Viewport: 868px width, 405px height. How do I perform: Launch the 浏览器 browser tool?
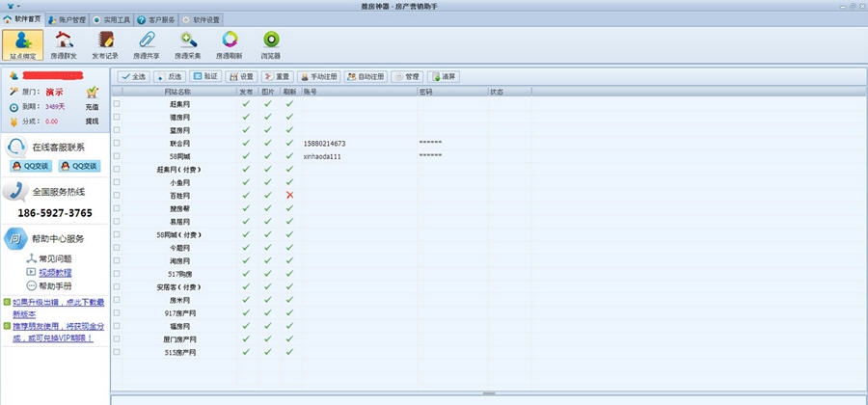(x=271, y=44)
